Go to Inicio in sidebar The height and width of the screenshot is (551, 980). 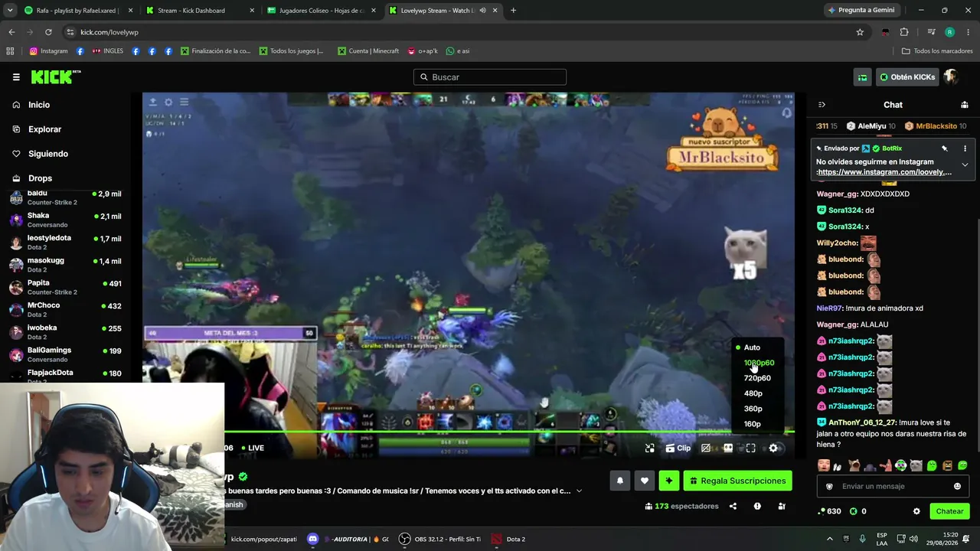coord(38,105)
